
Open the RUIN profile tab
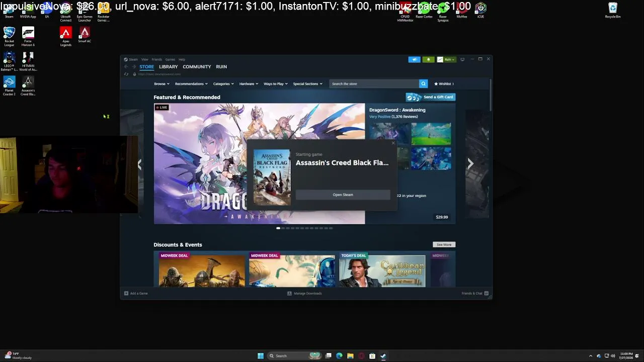coord(221,67)
